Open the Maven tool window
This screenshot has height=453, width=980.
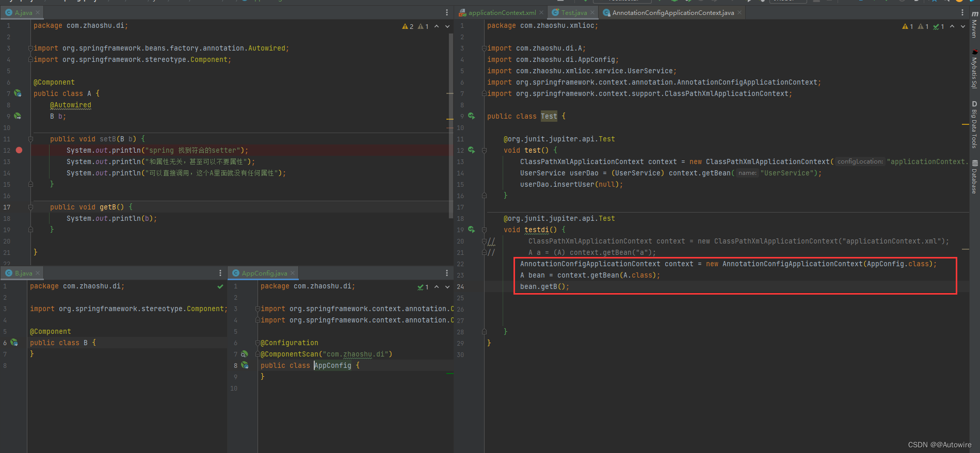click(974, 25)
